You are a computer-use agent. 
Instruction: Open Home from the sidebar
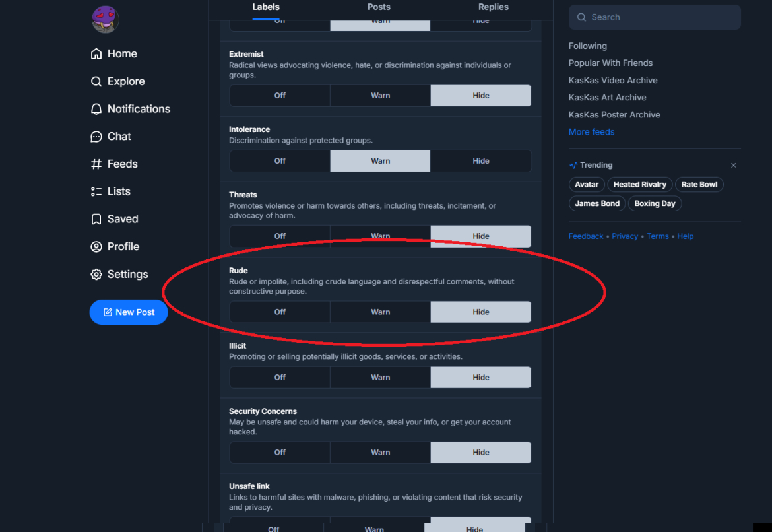tap(113, 53)
